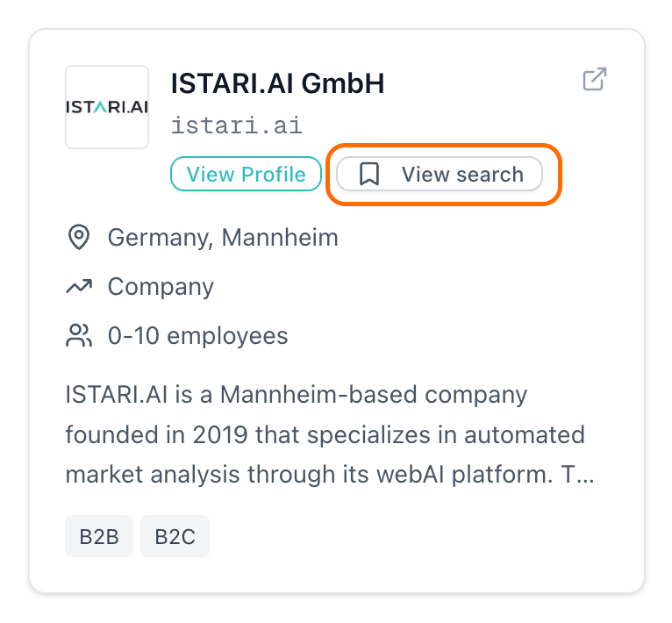Screen dimensions: 672x623
Task: Open View Profile for ISTARI.AI
Action: pos(246,175)
